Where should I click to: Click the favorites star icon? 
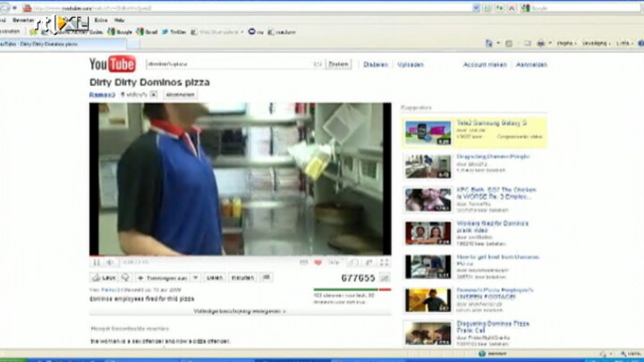click(x=34, y=31)
